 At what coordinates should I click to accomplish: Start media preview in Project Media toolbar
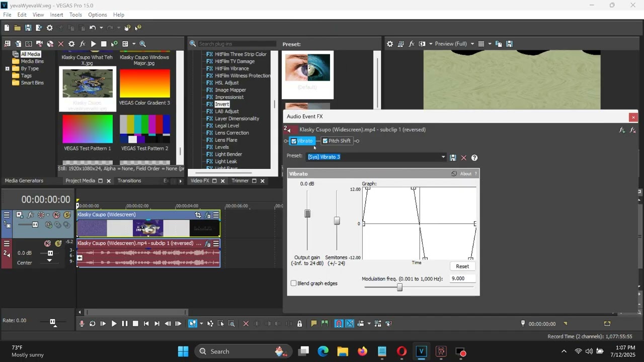[x=93, y=44]
